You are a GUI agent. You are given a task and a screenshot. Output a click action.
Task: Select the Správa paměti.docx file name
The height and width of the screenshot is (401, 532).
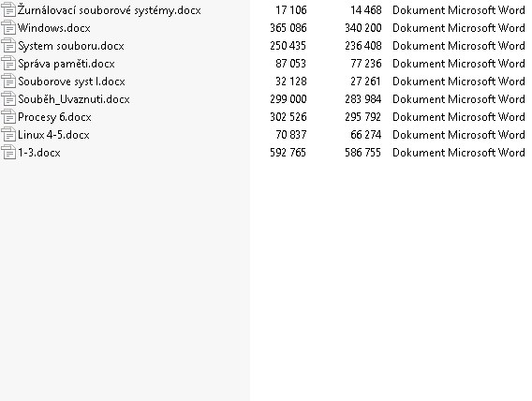(x=66, y=64)
